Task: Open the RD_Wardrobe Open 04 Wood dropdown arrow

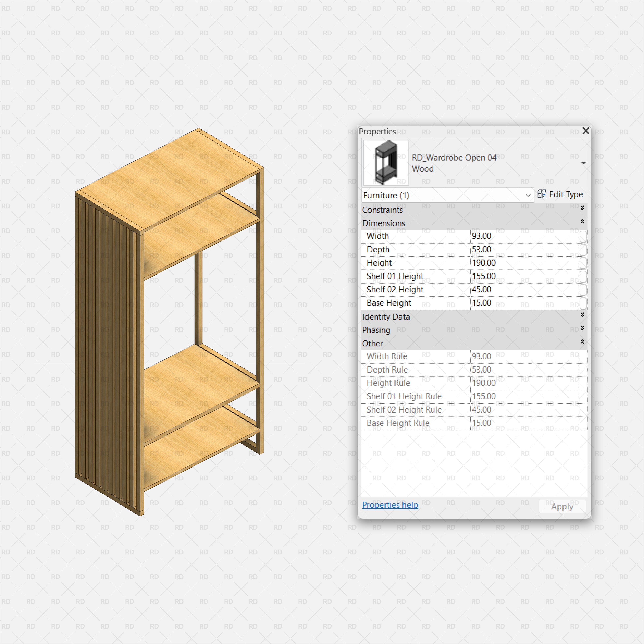Action: click(584, 163)
